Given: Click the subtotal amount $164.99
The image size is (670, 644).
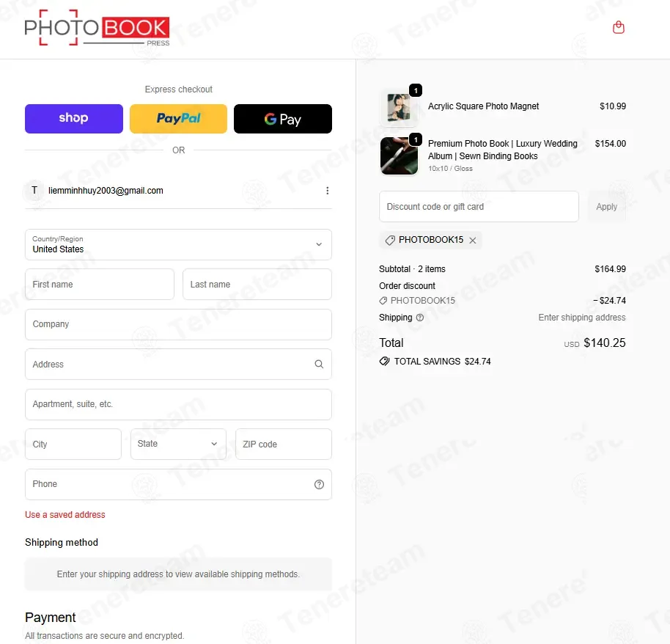Looking at the screenshot, I should pos(610,269).
